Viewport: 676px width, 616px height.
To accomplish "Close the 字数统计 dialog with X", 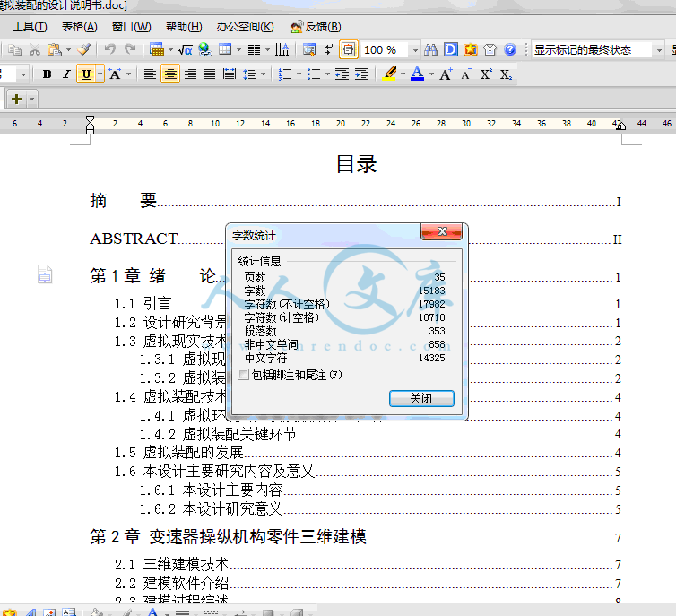I will click(x=441, y=231).
